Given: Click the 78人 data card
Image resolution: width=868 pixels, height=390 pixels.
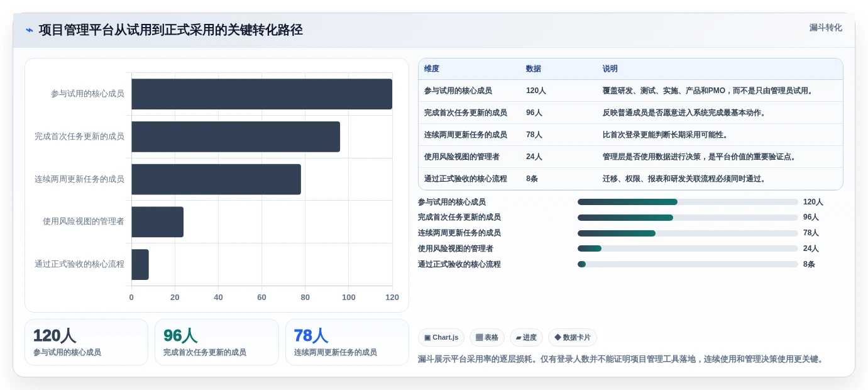Looking at the screenshot, I should 347,342.
